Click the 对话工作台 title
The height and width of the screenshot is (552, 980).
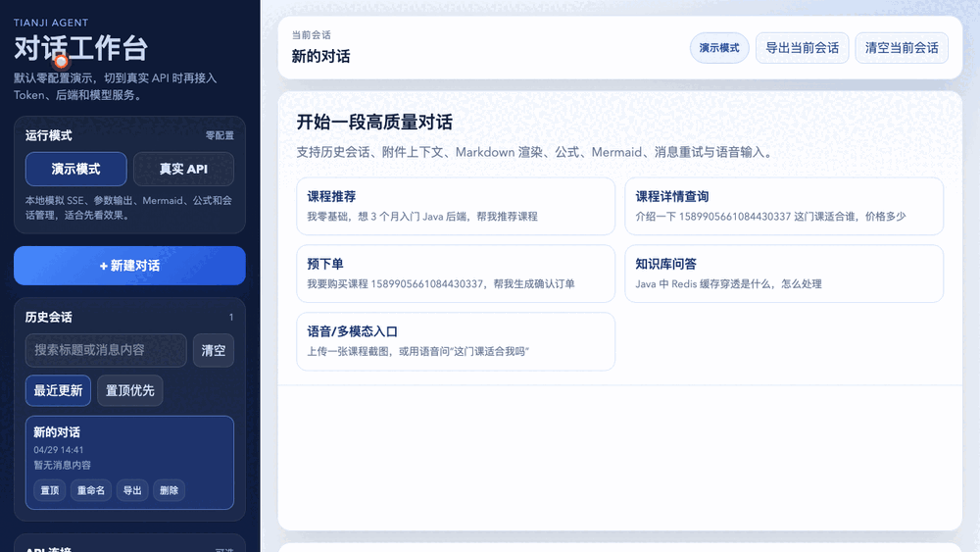[x=80, y=49]
